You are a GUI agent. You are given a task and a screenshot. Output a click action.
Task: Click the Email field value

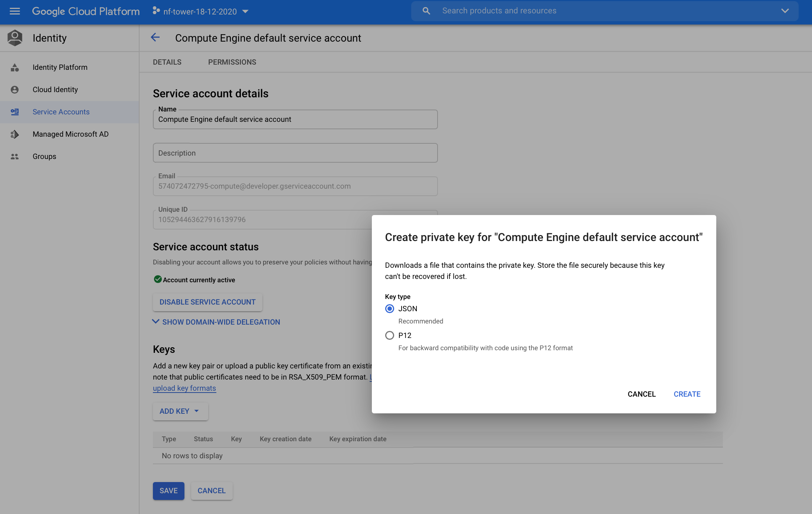point(255,186)
